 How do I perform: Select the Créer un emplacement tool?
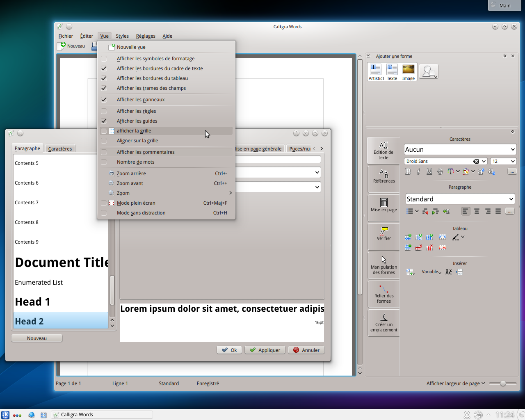383,323
